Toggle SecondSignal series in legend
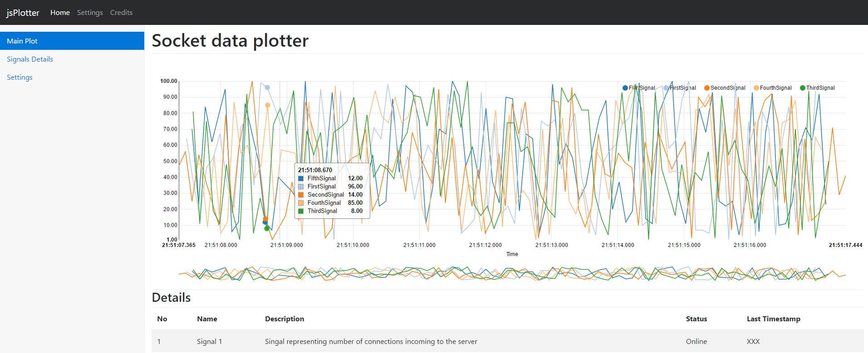Viewport: 868px width, 353px height. pyautogui.click(x=725, y=88)
